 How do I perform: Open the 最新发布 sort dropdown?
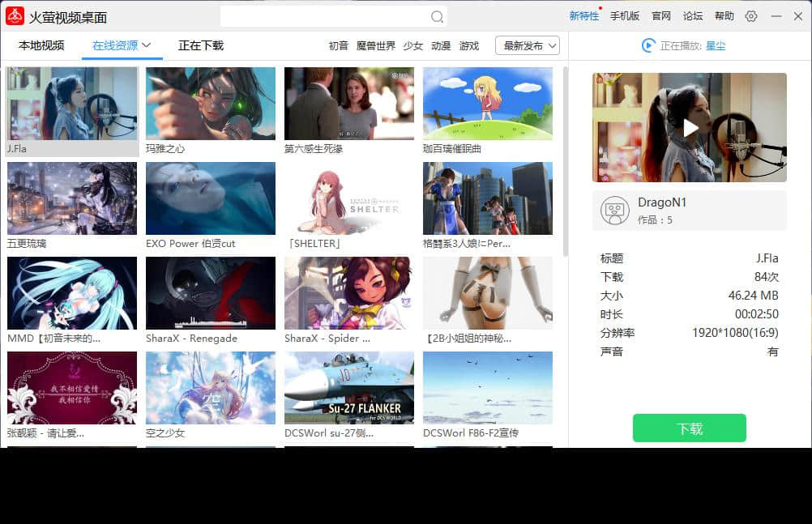point(528,45)
